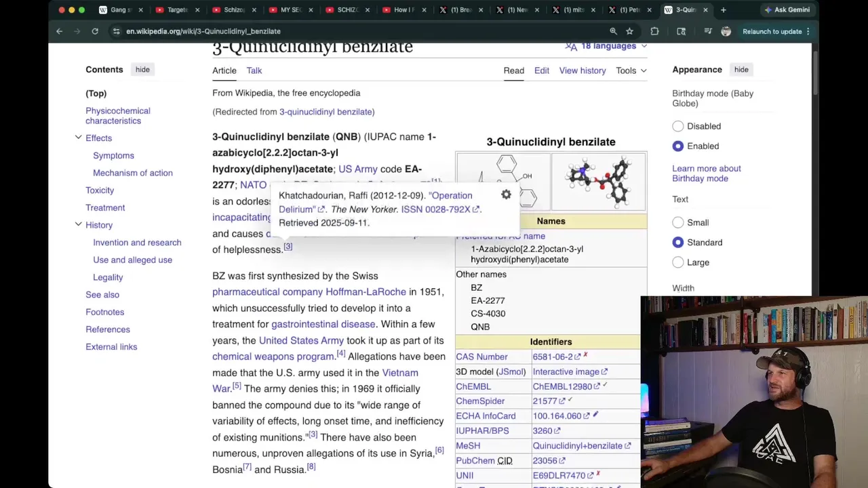This screenshot has width=868, height=488.
Task: Click Ask Gemini button
Action: (x=787, y=10)
